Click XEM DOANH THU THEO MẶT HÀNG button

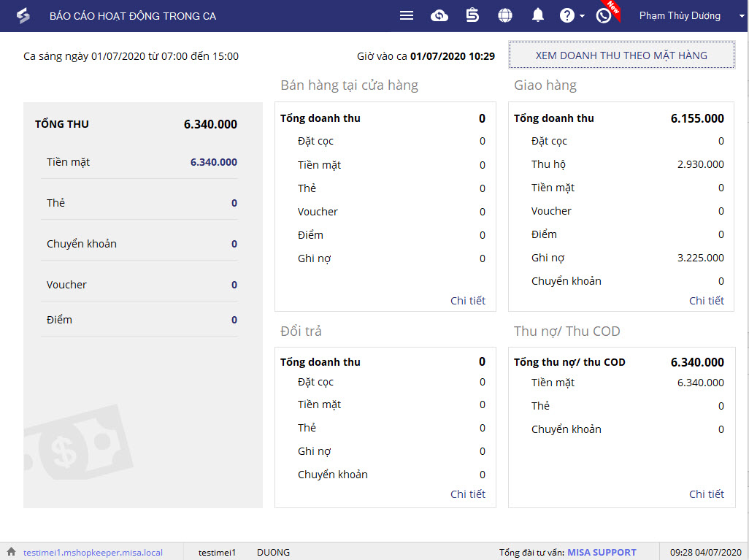pos(621,55)
